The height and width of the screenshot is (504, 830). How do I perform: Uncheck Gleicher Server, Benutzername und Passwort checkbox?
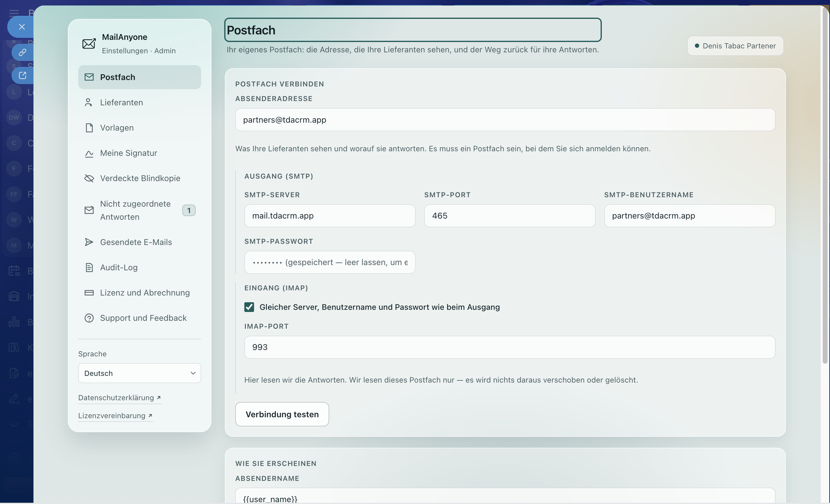249,307
